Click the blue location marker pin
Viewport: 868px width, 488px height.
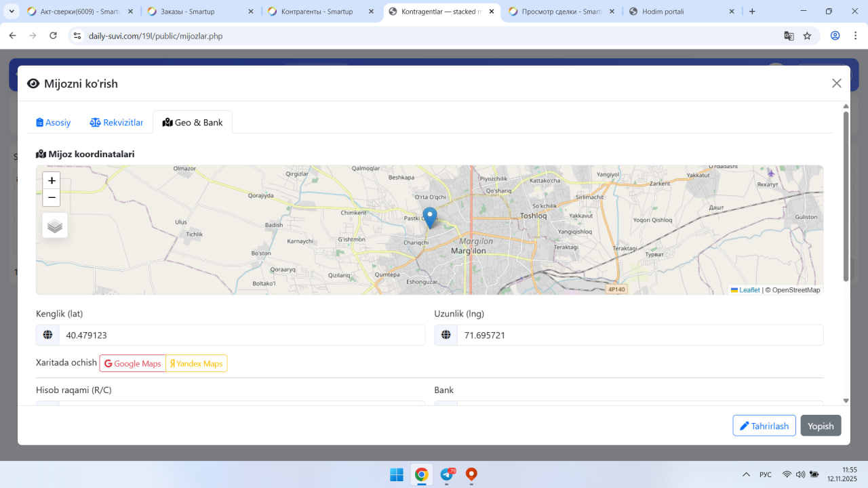coord(430,217)
